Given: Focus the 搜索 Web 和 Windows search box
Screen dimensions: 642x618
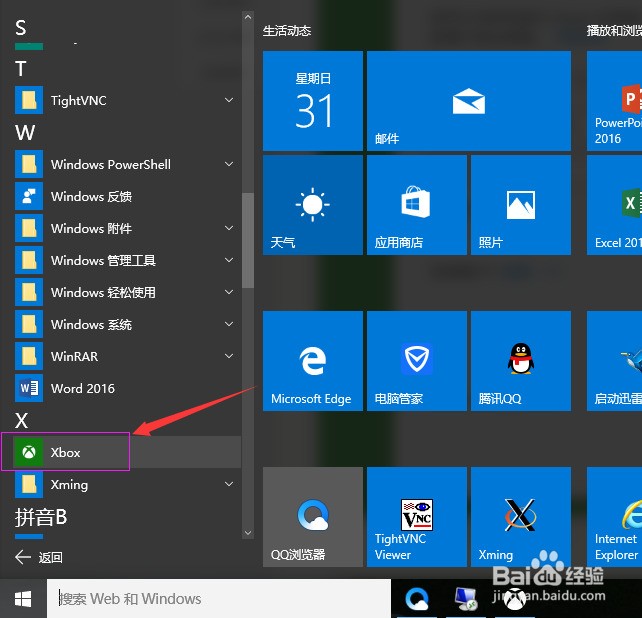Looking at the screenshot, I should (x=219, y=599).
